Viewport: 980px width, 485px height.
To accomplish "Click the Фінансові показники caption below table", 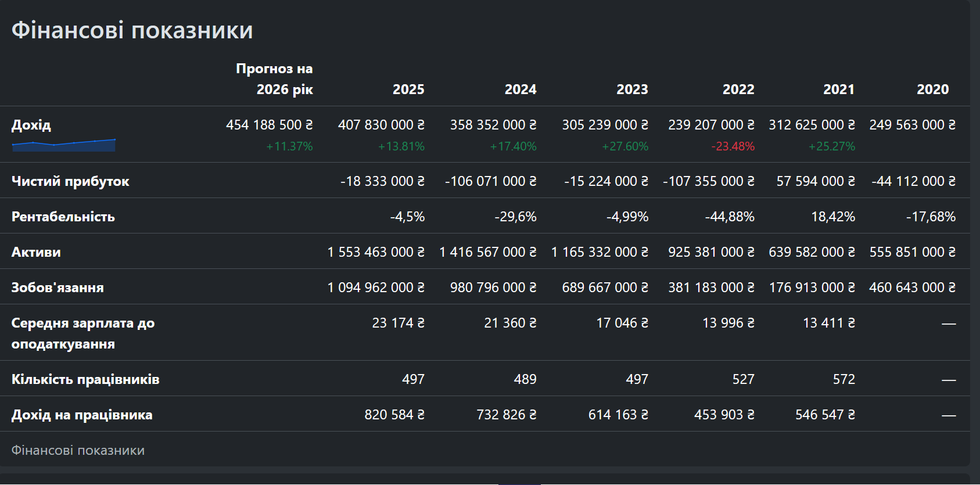I will click(78, 450).
